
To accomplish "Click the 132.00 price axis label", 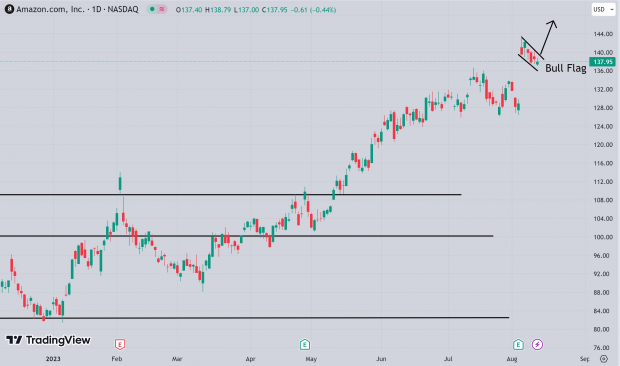I will [603, 89].
